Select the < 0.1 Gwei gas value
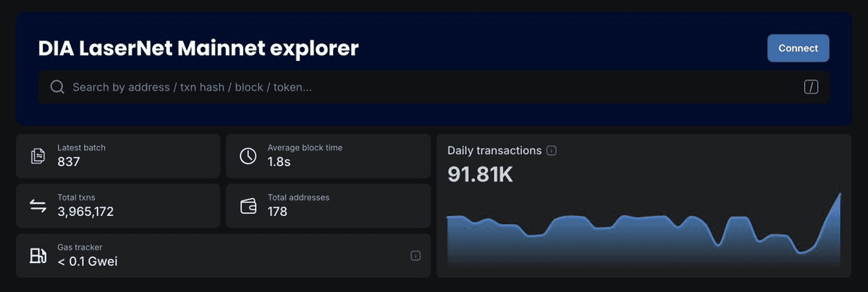 [x=88, y=262]
